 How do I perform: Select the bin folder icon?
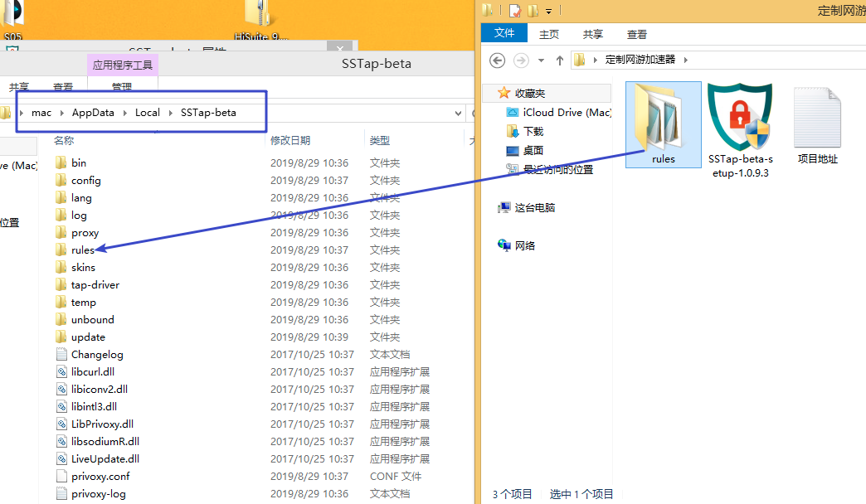click(61, 162)
